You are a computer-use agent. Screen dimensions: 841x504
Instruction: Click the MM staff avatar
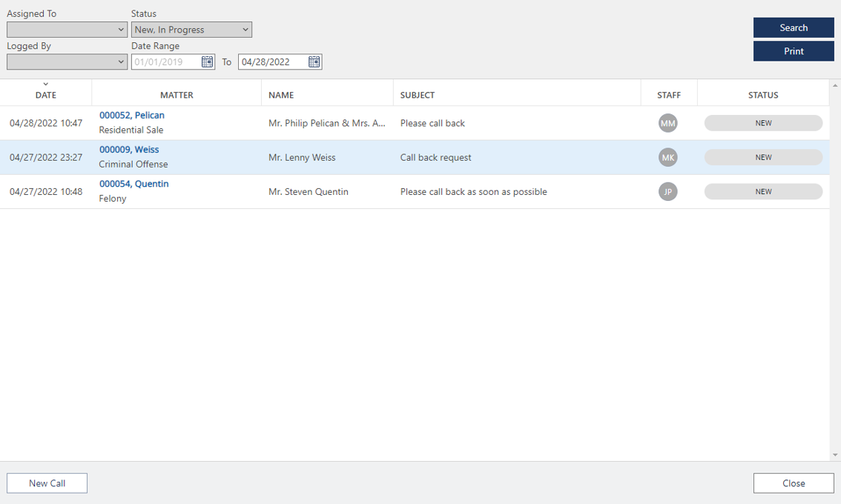click(x=667, y=123)
